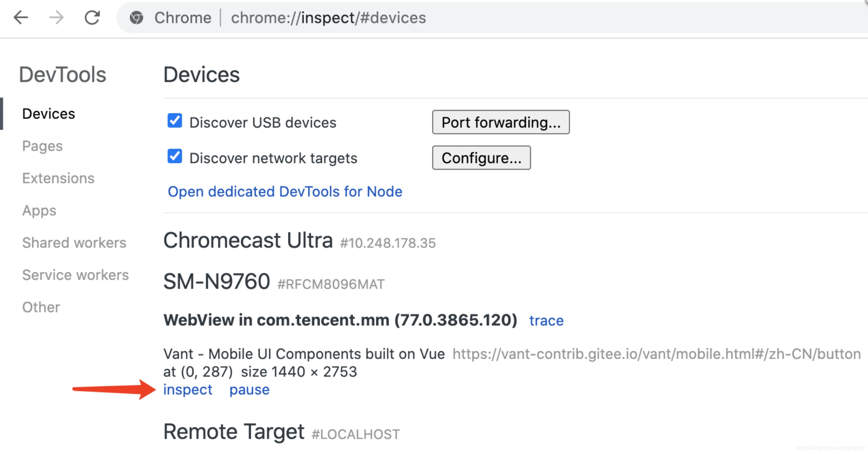The image size is (868, 454).
Task: Click the Chrome logo icon in address bar
Action: 136,18
